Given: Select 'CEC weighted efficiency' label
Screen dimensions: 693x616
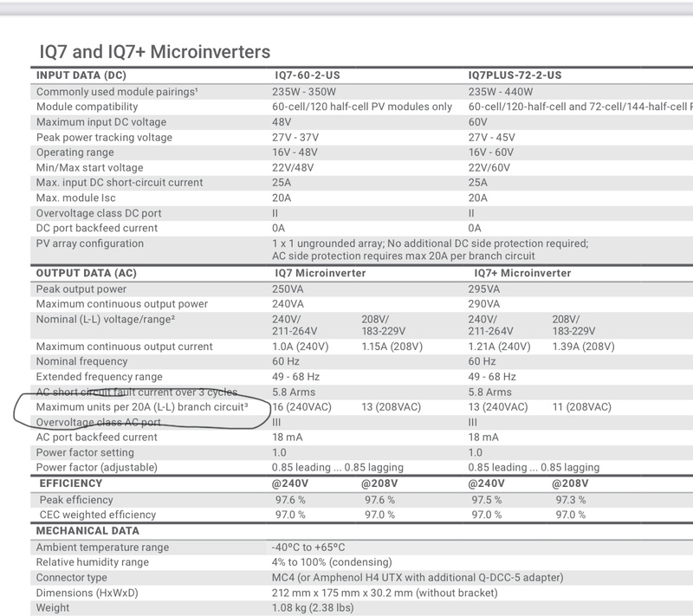Looking at the screenshot, I should point(98,515).
